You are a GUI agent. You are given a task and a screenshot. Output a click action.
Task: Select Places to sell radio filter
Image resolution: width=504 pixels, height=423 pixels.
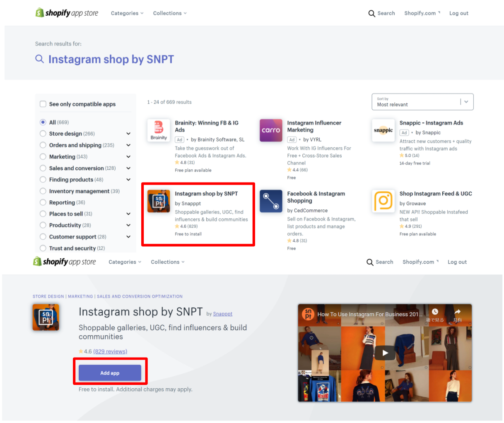(x=43, y=214)
